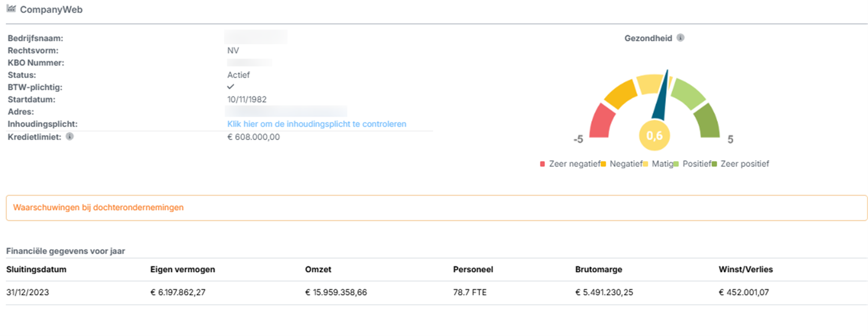
Task: Click the CompanyWeb factory icon
Action: point(11,9)
